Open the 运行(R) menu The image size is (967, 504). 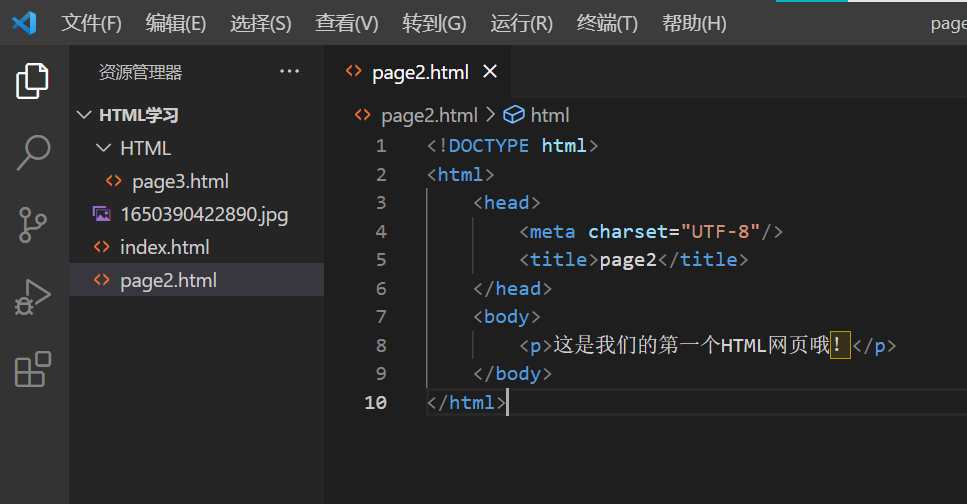521,23
